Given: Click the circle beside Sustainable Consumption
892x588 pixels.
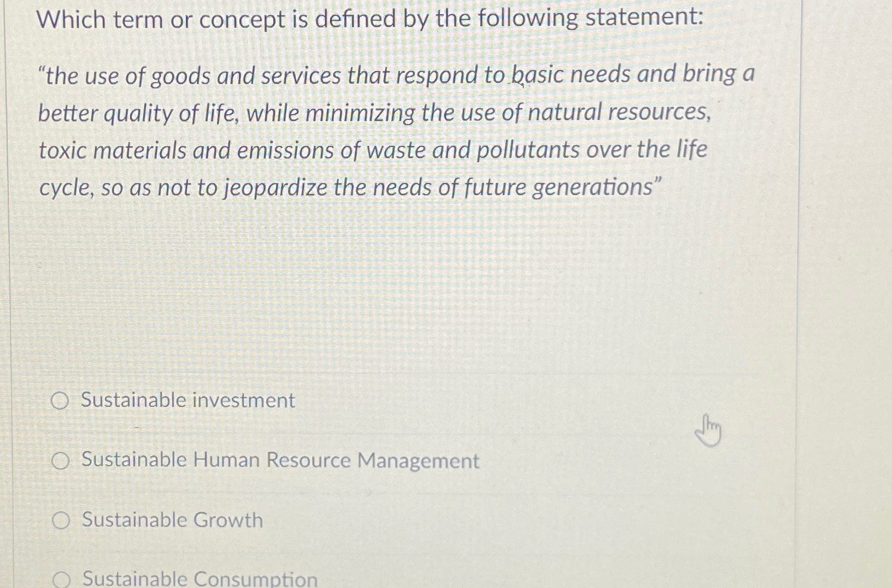Looking at the screenshot, I should click(x=62, y=579).
